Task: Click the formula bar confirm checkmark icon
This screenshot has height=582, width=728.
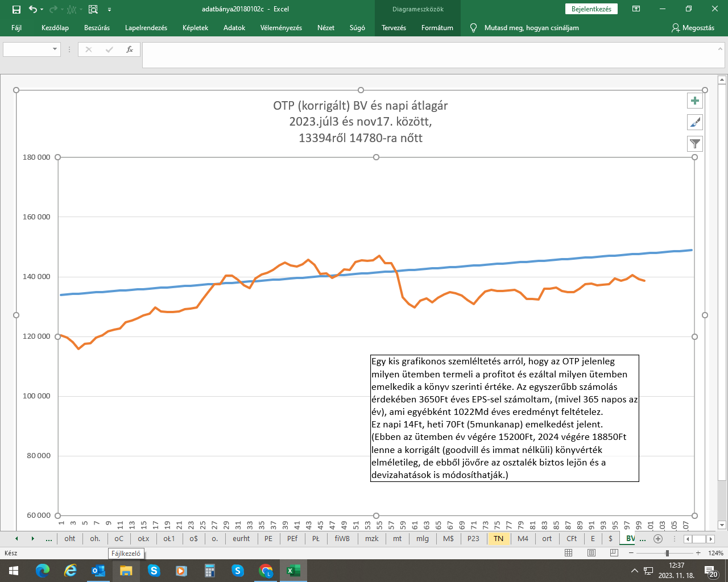Action: [109, 49]
